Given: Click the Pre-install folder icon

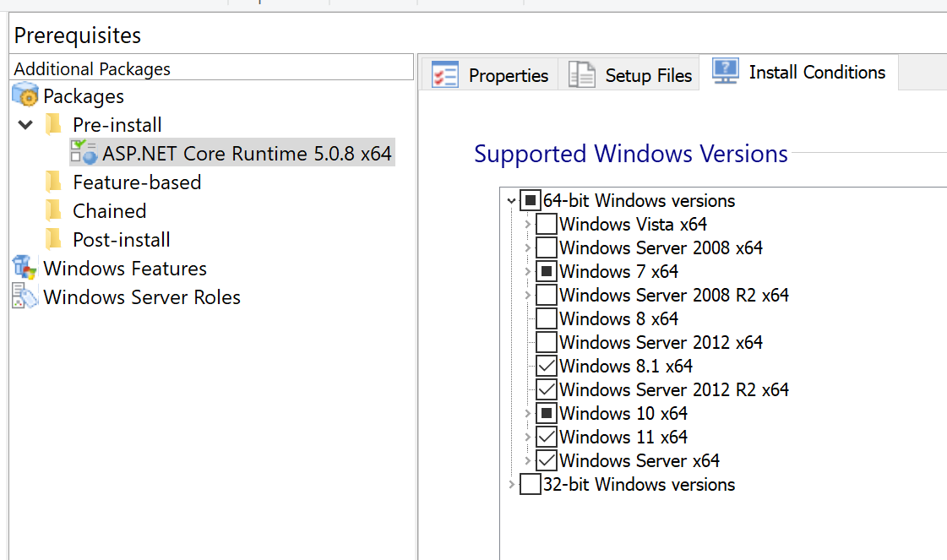Looking at the screenshot, I should click(x=54, y=124).
